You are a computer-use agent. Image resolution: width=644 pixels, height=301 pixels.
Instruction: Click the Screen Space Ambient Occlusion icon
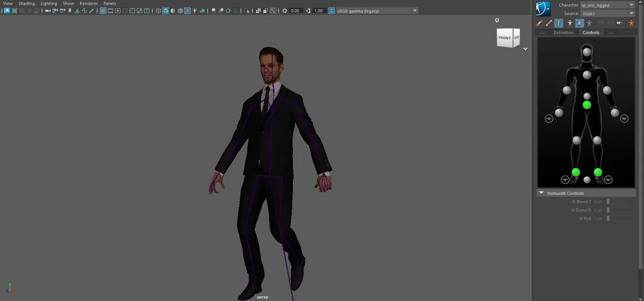tap(213, 11)
